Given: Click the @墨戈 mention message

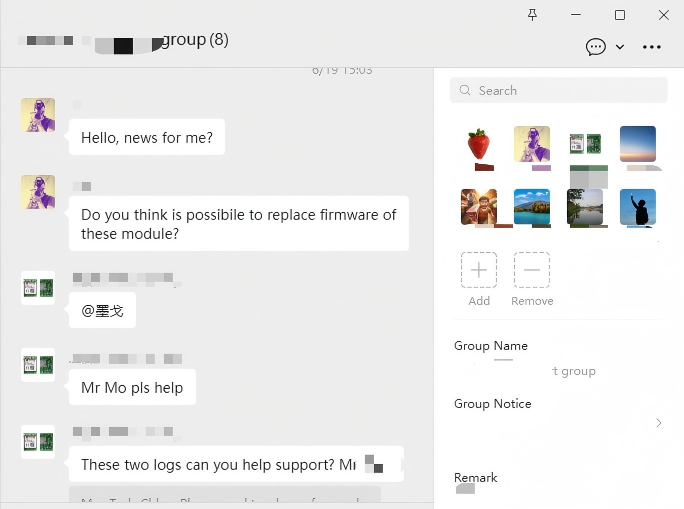Looking at the screenshot, I should pos(102,311).
